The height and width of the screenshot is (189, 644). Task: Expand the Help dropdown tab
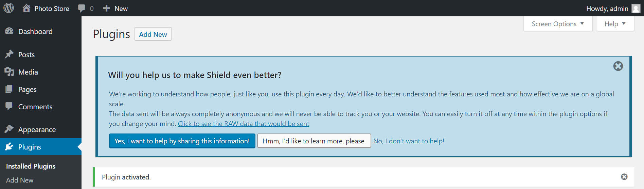tap(615, 24)
